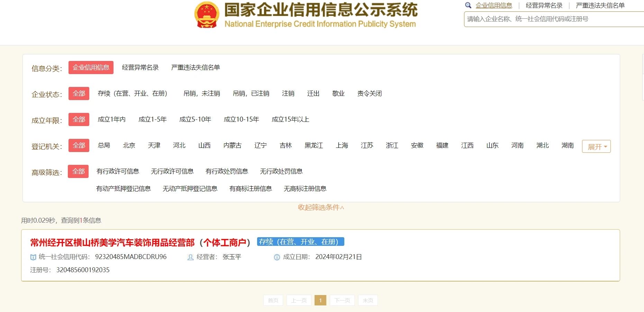Filter by 成立1-5年
The image size is (644, 312).
pos(153,119)
